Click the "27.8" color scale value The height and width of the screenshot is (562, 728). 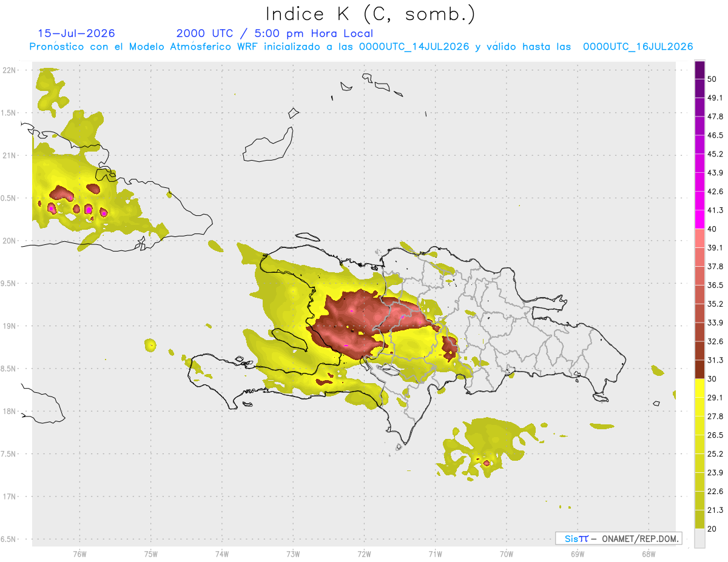715,416
